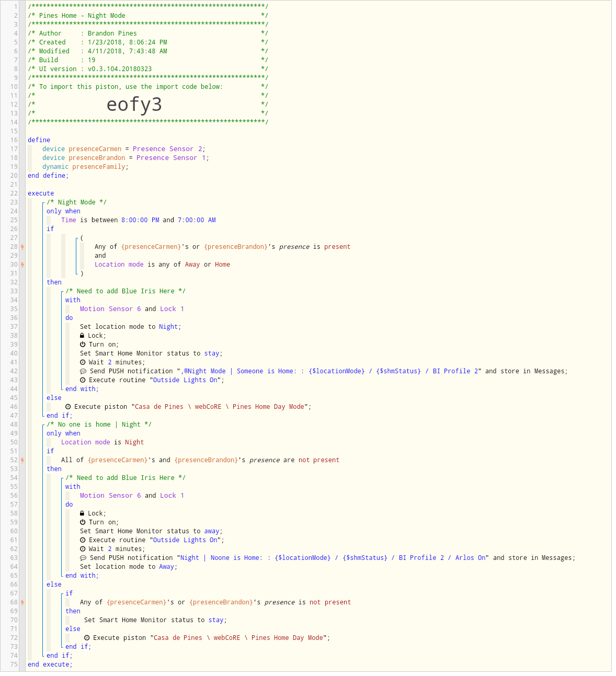The width and height of the screenshot is (616, 676).
Task: Click the presenceFamily dynamic variable
Action: [98, 167]
